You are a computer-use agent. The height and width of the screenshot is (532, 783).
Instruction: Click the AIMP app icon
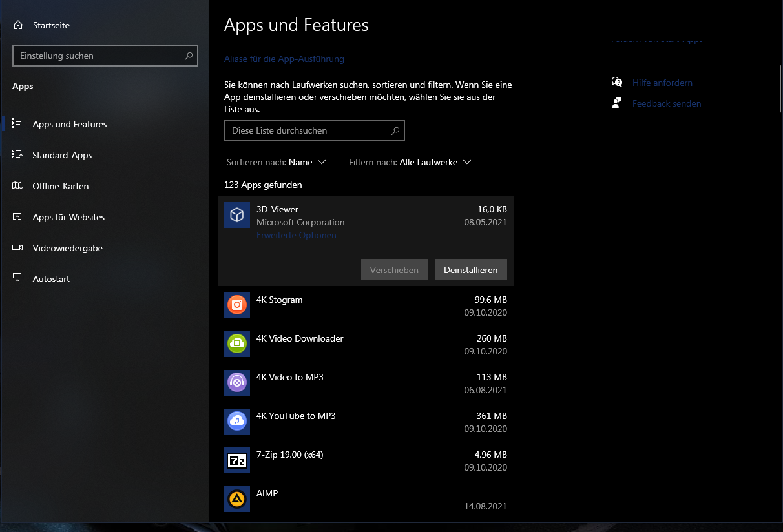coord(237,499)
